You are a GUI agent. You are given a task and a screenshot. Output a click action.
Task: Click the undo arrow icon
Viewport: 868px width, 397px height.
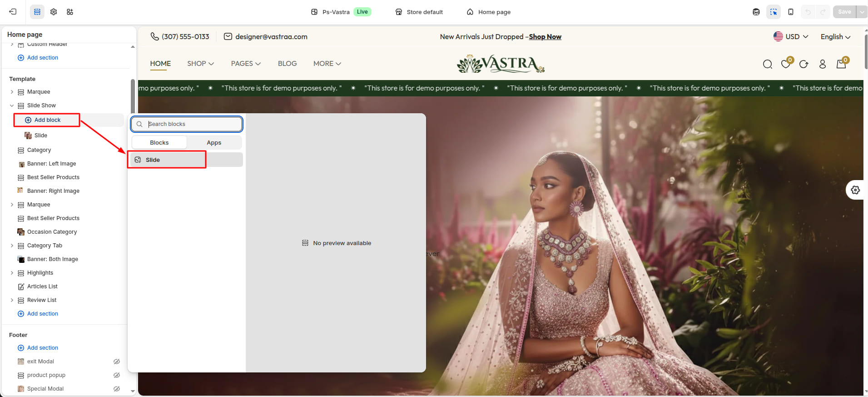click(x=808, y=12)
